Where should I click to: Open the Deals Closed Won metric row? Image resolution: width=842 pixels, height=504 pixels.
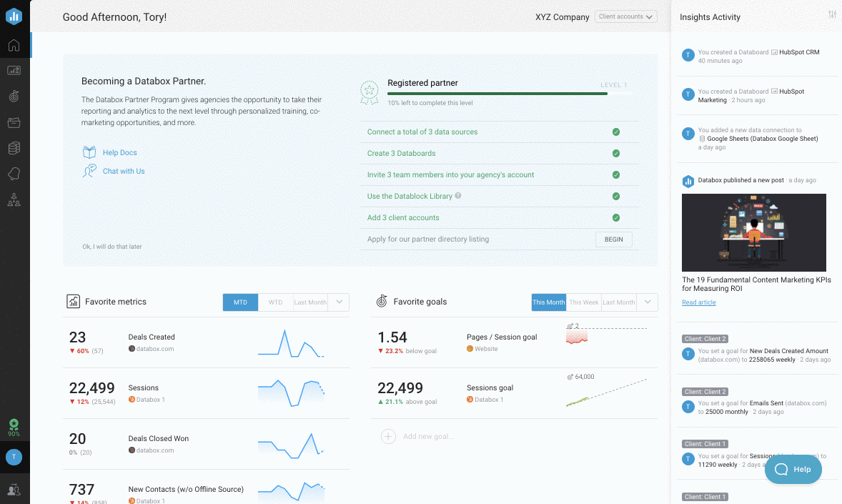tap(206, 444)
